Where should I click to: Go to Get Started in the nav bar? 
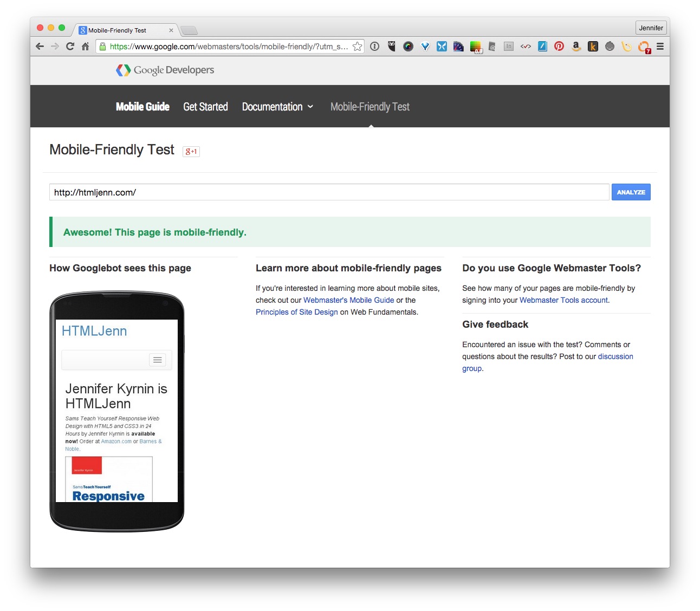(x=205, y=107)
